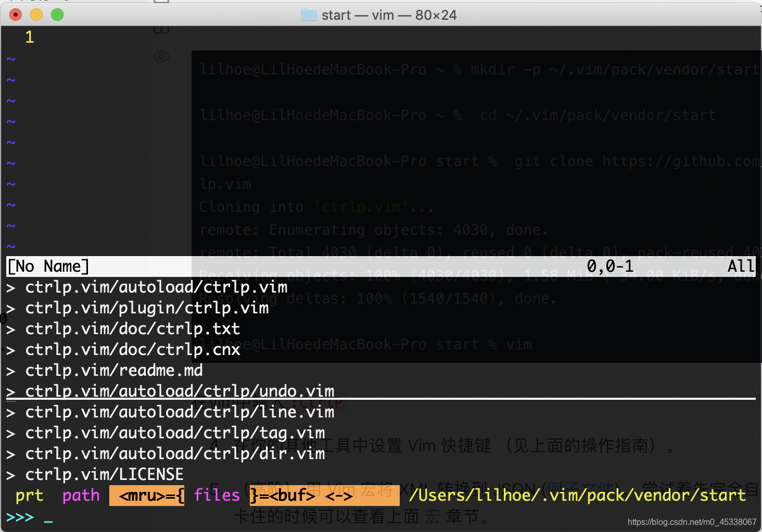
Task: Click the <-> indicator in CtrlP status
Action: click(x=339, y=496)
